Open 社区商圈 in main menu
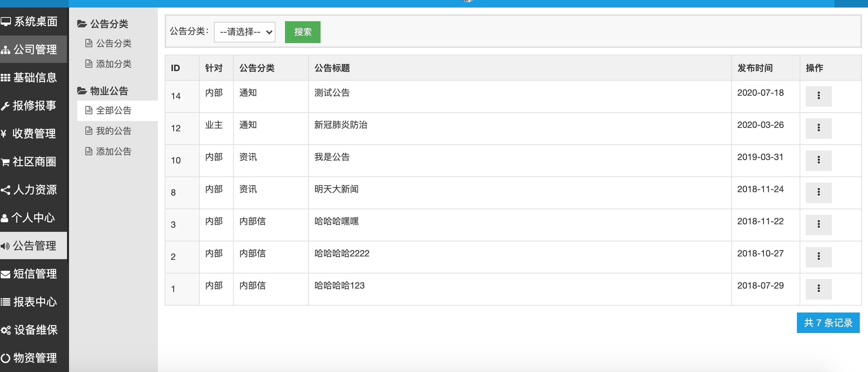Viewport: 868px width, 372px height. [x=33, y=162]
